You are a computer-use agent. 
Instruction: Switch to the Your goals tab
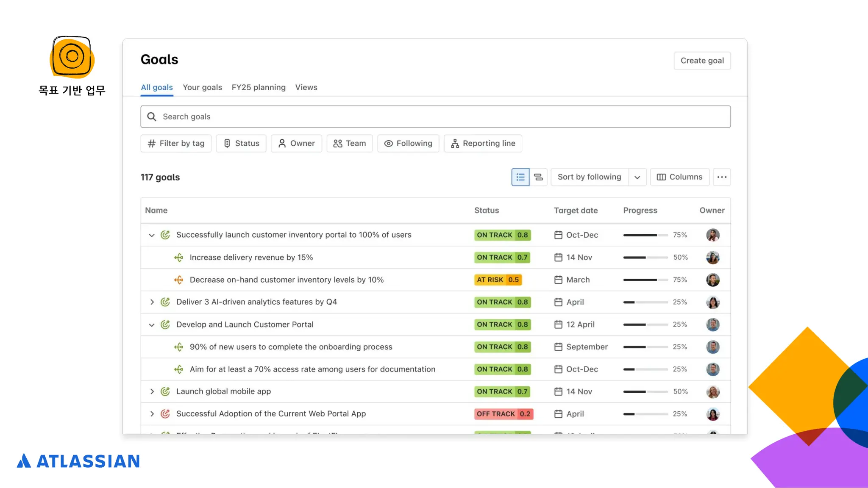click(x=202, y=87)
